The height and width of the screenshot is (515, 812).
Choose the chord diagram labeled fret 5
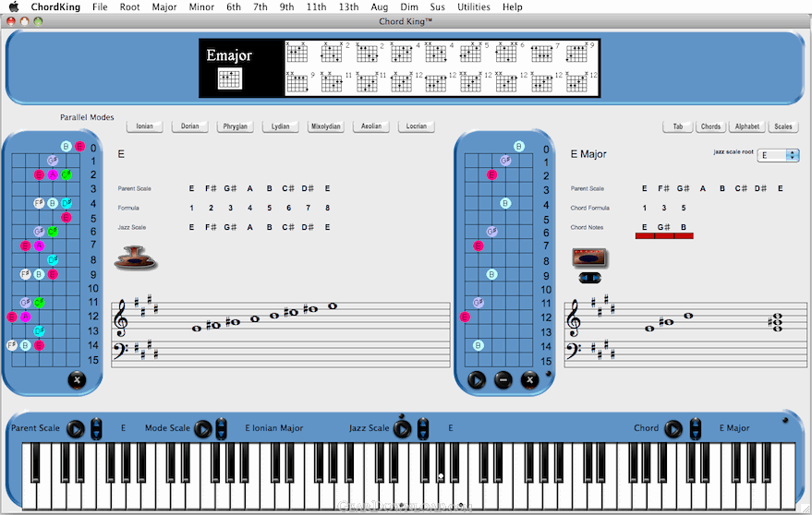pos(471,53)
